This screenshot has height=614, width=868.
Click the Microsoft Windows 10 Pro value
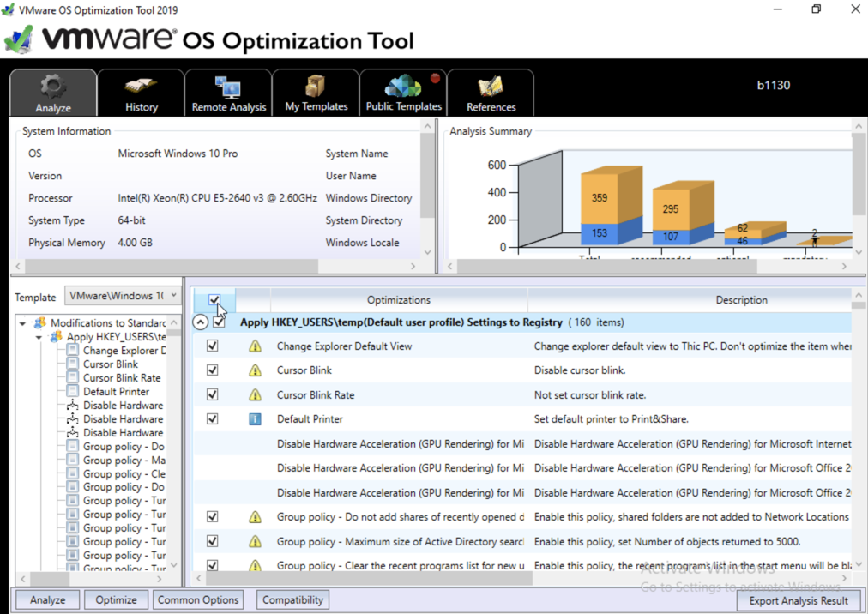tap(178, 153)
